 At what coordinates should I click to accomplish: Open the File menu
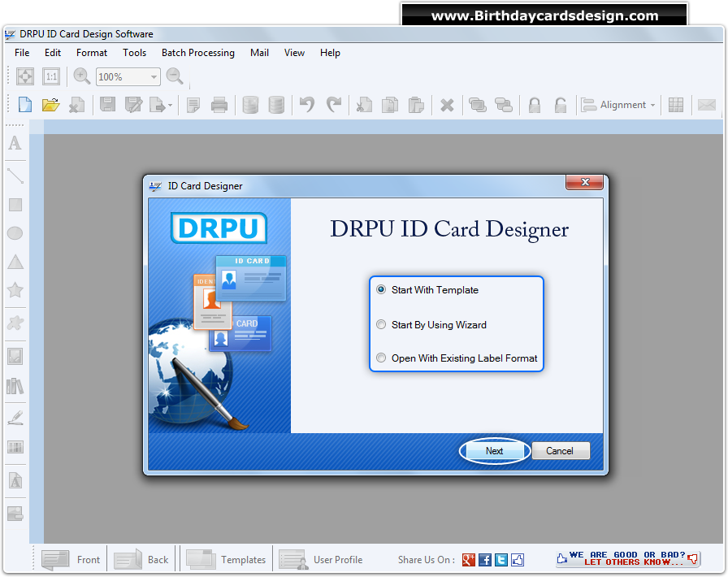pos(22,53)
